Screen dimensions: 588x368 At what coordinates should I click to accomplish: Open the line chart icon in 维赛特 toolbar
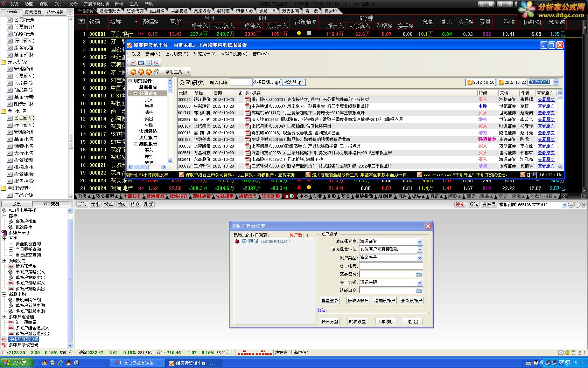click(x=133, y=63)
